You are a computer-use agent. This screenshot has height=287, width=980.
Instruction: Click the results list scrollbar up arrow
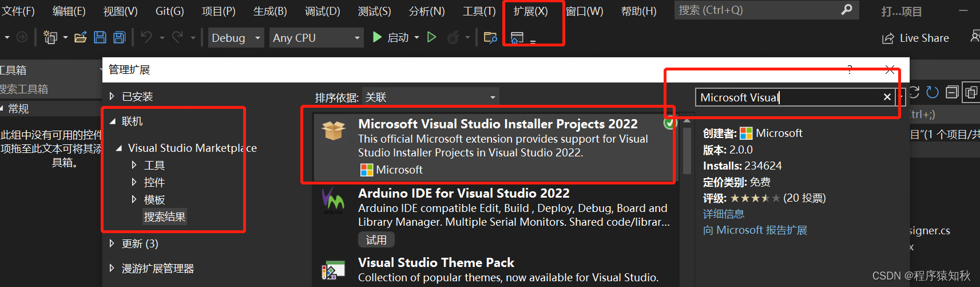687,121
